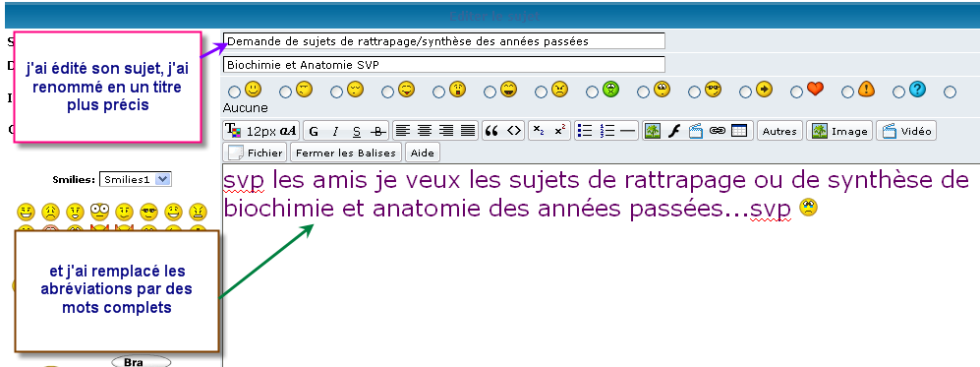Click the Vidéo insertion button
Viewport: 980px width, 367px height.
pyautogui.click(x=906, y=131)
